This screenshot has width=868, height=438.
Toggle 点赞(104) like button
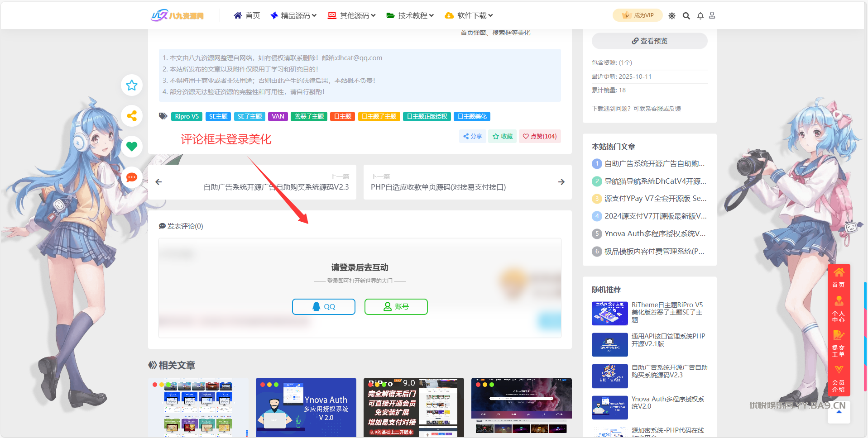click(539, 136)
